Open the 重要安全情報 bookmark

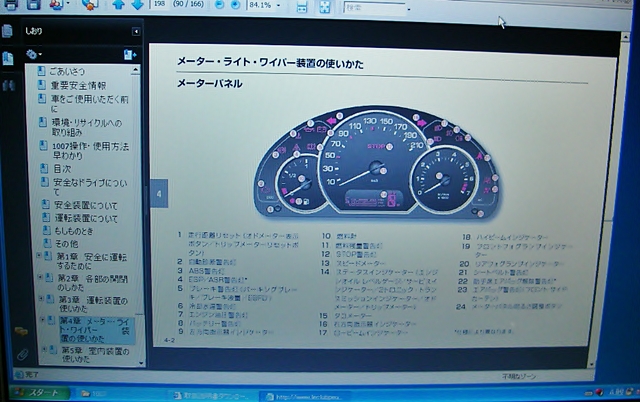(x=78, y=85)
